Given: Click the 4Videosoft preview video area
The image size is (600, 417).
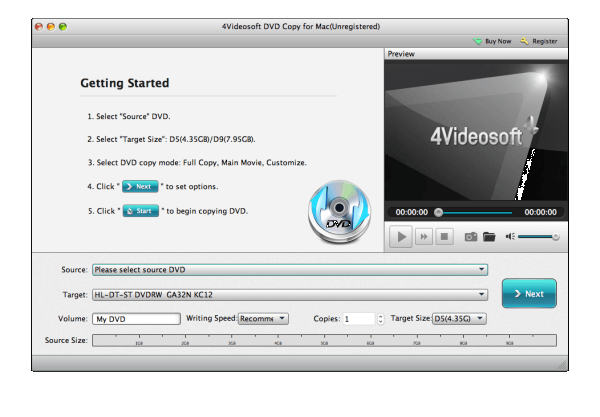Looking at the screenshot, I should [476, 130].
